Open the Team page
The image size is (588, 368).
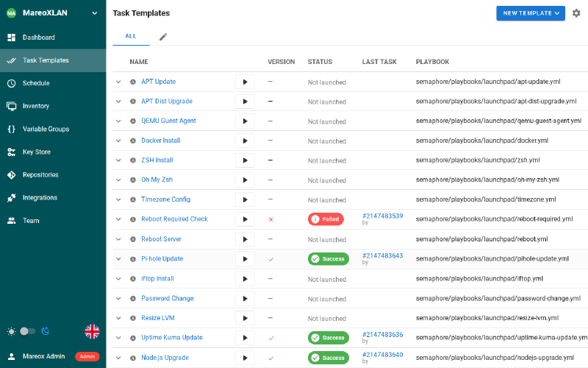click(53, 221)
